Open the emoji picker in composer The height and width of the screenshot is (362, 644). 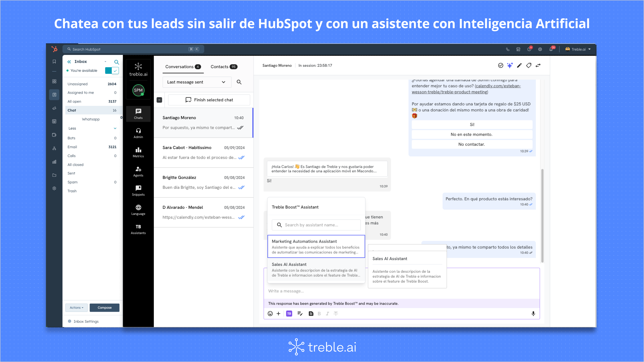[x=270, y=314]
